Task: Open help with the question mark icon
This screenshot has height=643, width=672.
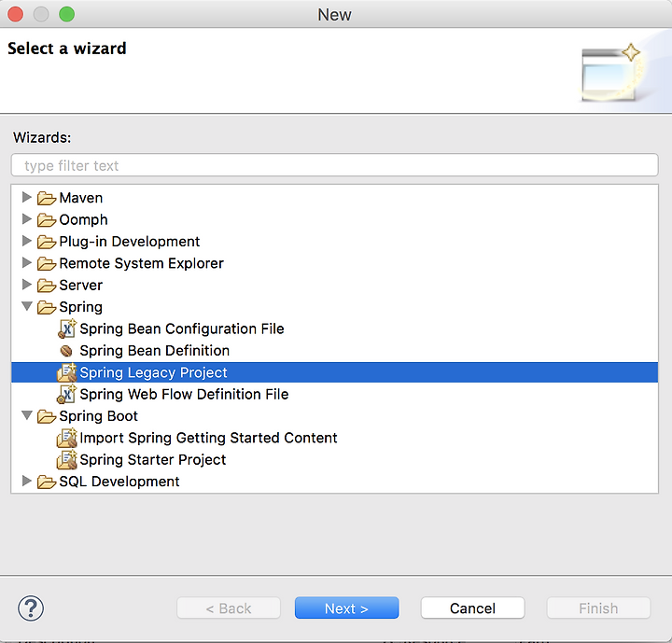Action: coord(31,608)
